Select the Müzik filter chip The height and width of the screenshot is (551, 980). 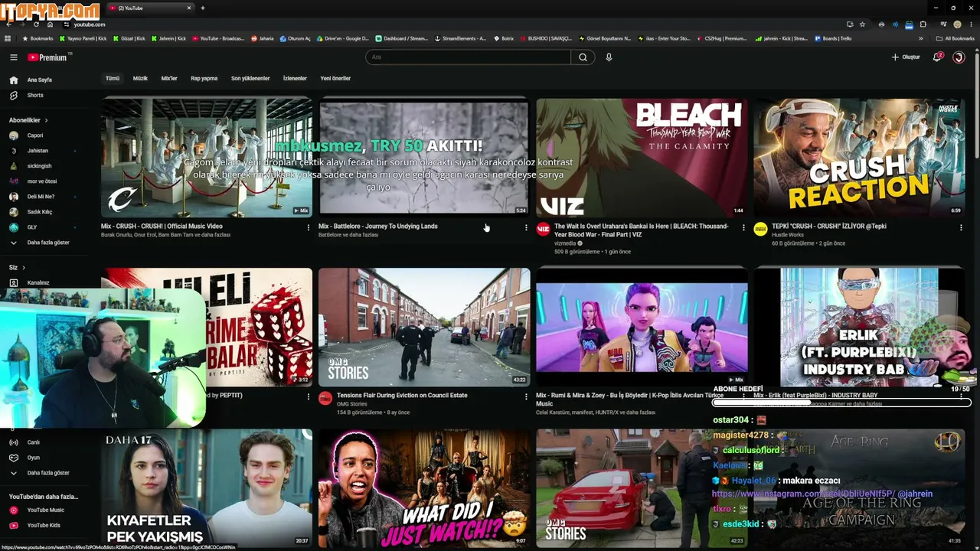tap(140, 79)
